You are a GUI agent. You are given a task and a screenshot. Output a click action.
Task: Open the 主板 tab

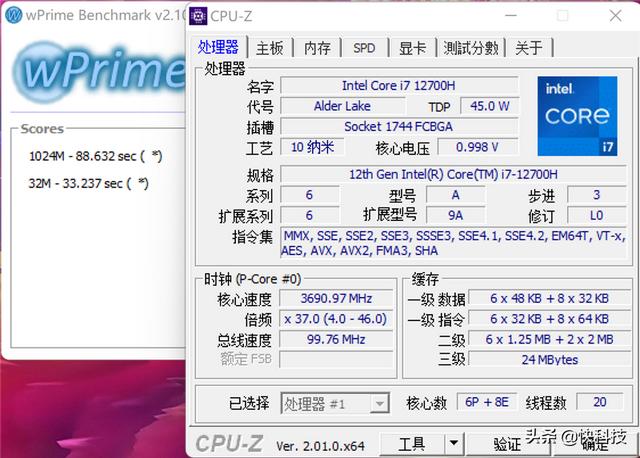coord(269,47)
